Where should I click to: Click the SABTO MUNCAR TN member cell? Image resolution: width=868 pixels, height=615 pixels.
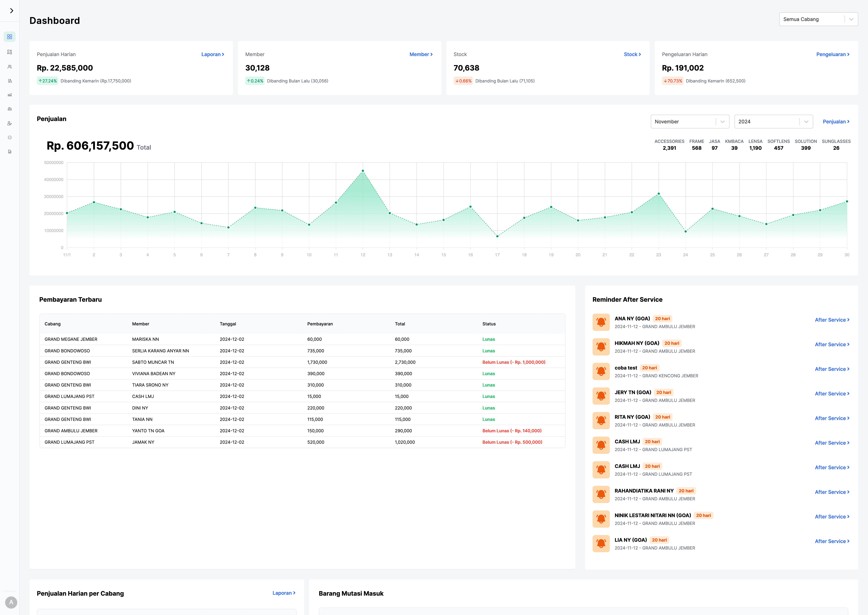tap(153, 362)
